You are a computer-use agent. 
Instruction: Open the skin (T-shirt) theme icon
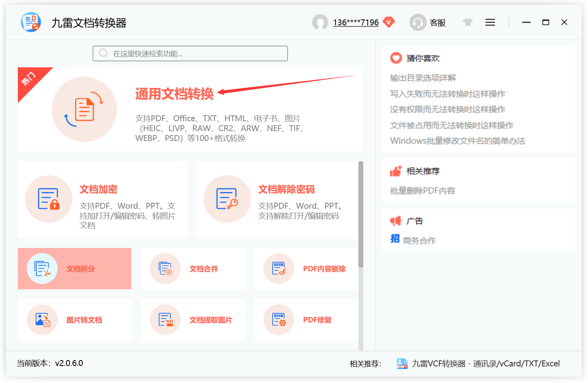[468, 22]
